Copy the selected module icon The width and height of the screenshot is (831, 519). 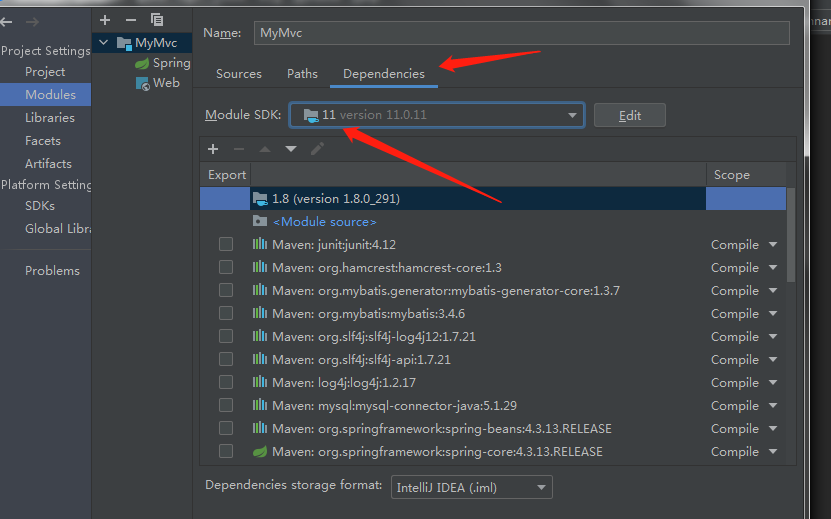click(157, 20)
